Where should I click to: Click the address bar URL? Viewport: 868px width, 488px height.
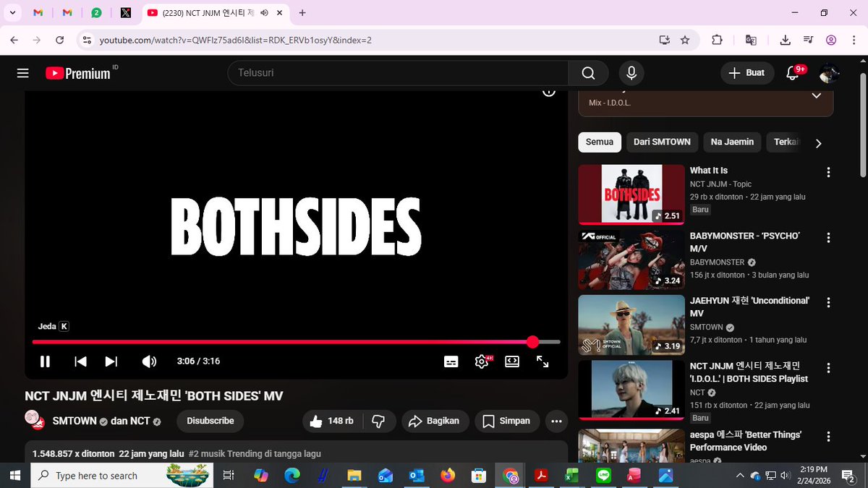(x=236, y=40)
